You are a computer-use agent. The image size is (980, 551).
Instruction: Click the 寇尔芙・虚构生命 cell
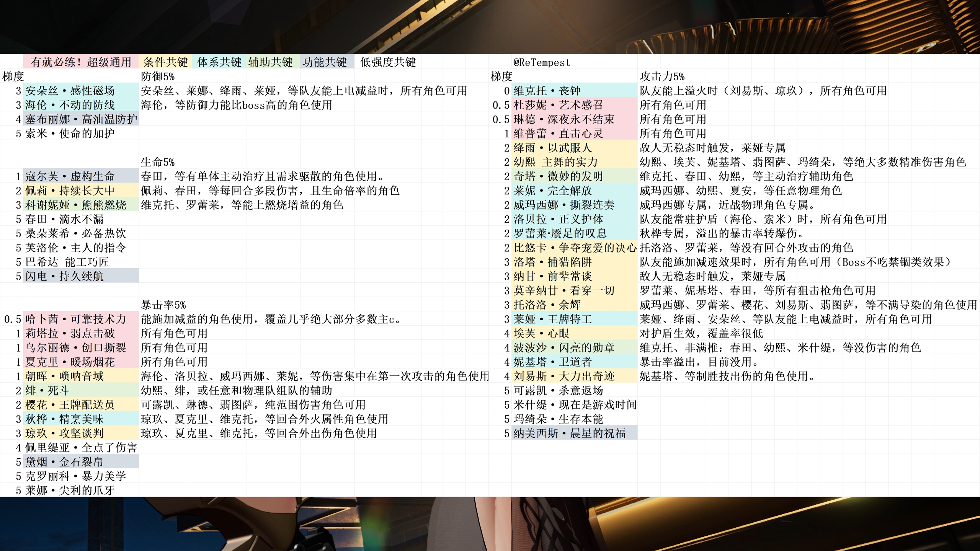click(x=70, y=176)
